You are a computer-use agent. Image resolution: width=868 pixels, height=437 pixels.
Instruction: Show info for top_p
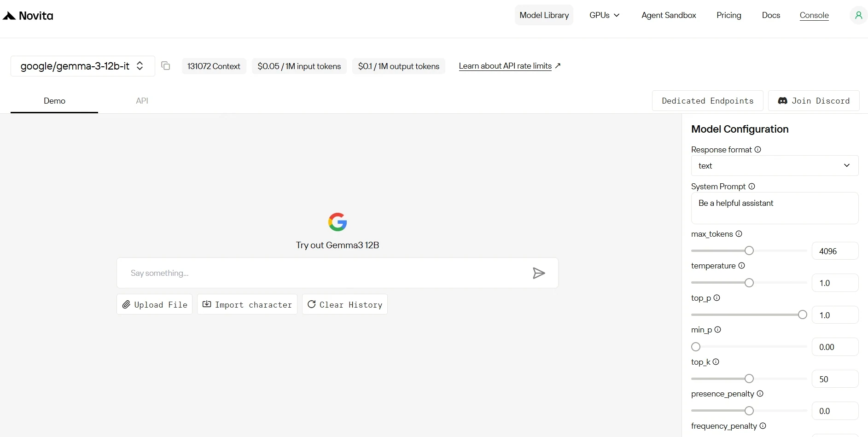point(717,298)
